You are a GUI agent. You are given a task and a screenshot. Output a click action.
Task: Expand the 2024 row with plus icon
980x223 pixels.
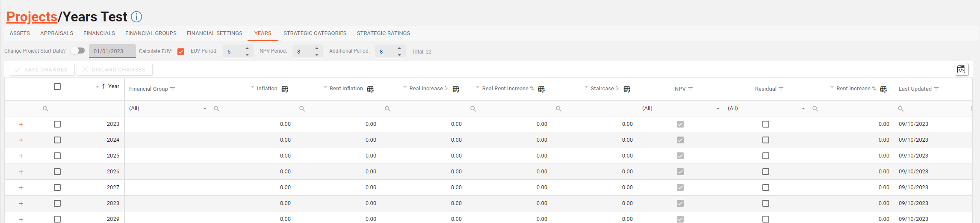(x=21, y=140)
